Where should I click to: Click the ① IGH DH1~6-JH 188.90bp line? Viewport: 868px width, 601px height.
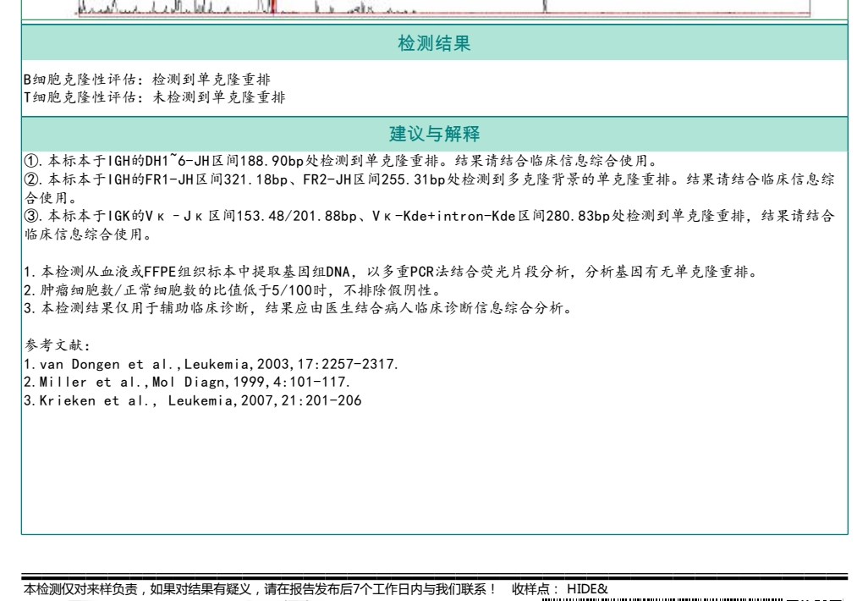(341, 161)
